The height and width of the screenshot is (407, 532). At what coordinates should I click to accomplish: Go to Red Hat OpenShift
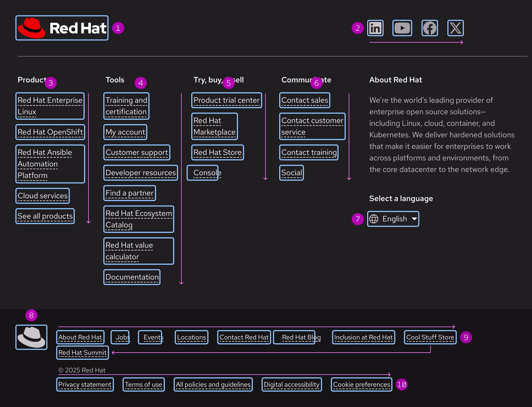pos(50,132)
